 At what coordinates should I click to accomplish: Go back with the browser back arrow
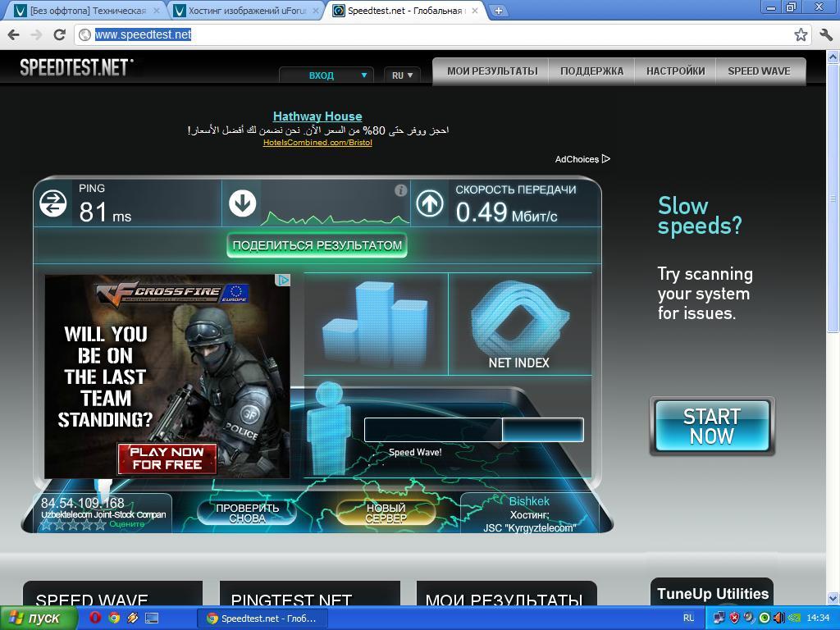click(14, 34)
